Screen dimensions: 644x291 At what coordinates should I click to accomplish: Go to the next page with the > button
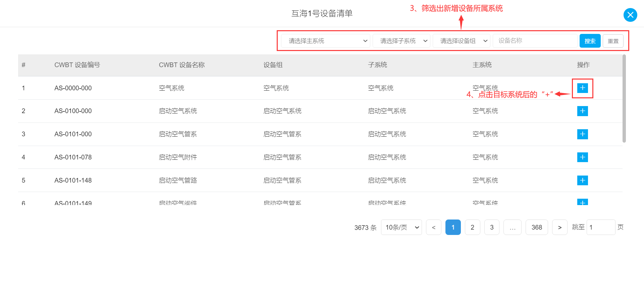click(560, 227)
